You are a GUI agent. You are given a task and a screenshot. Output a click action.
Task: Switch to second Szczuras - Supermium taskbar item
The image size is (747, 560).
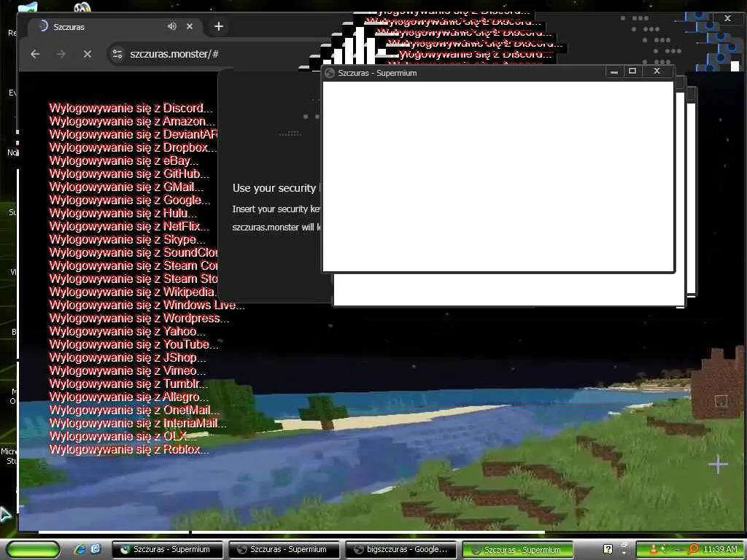click(285, 549)
